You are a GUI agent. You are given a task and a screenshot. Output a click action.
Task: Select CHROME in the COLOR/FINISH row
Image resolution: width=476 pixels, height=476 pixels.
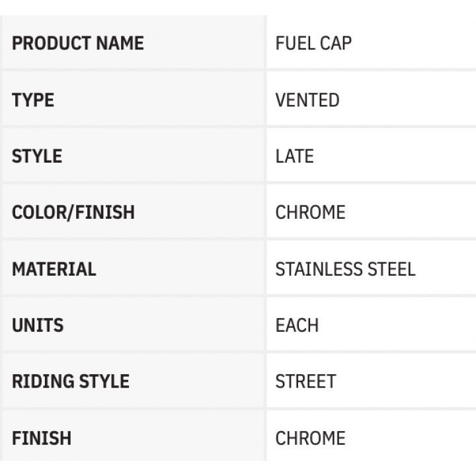click(310, 213)
